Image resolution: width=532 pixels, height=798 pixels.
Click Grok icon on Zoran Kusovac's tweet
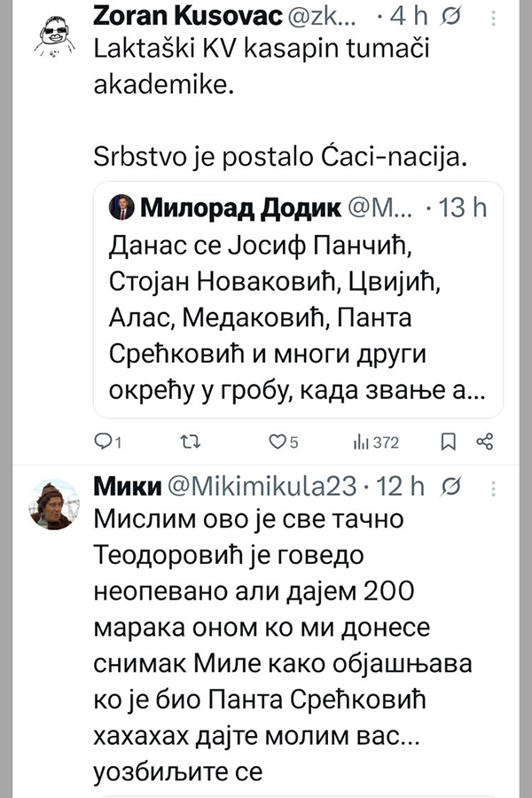pos(450,17)
